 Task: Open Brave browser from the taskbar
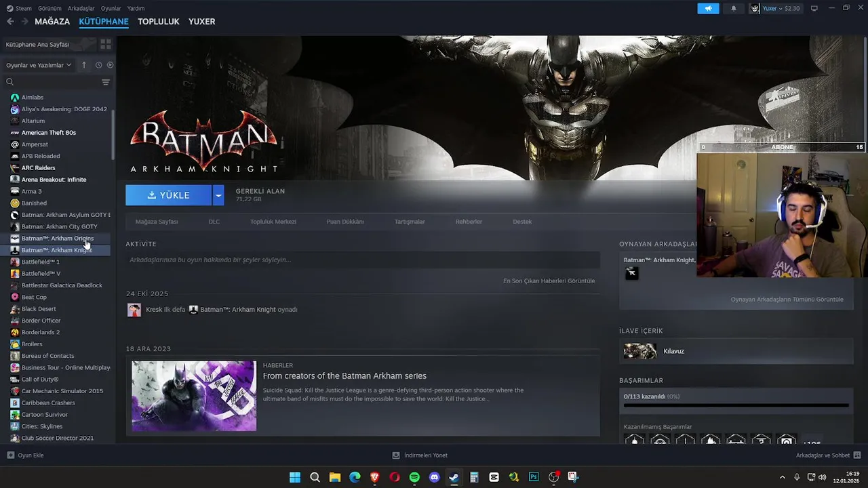point(375,477)
